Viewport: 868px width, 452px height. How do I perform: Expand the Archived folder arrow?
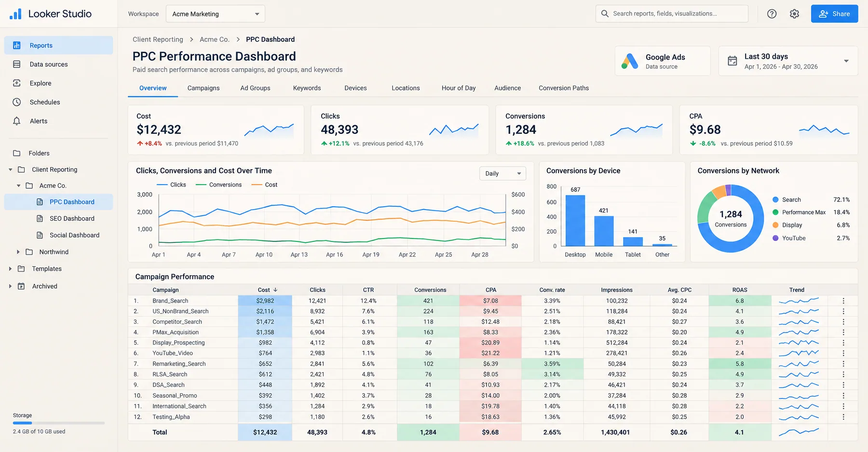10,286
